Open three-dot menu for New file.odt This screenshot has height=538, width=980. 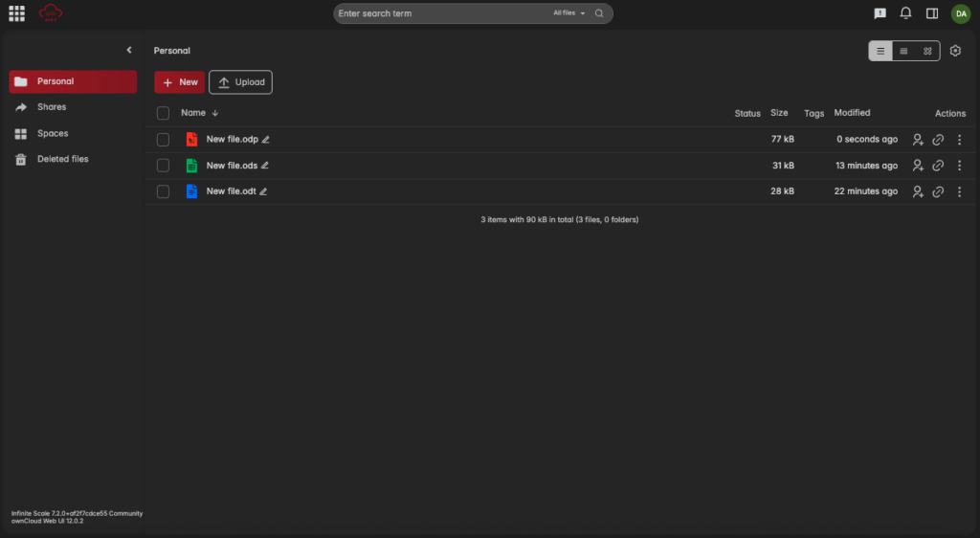(x=959, y=191)
